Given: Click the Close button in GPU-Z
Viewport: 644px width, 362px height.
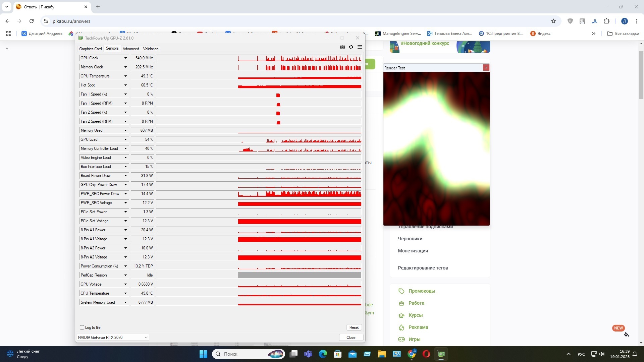Looking at the screenshot, I should coord(351,338).
